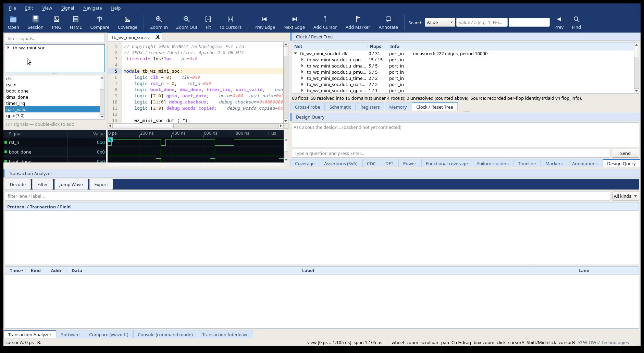644x353 pixels.
Task: Click the Session toolbar icon
Action: pos(35,23)
